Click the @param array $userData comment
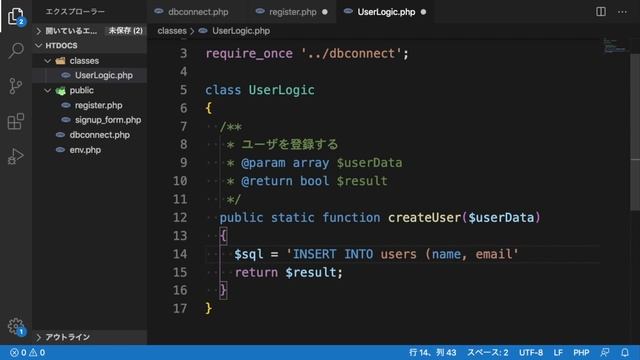This screenshot has width=640, height=360. pos(321,162)
